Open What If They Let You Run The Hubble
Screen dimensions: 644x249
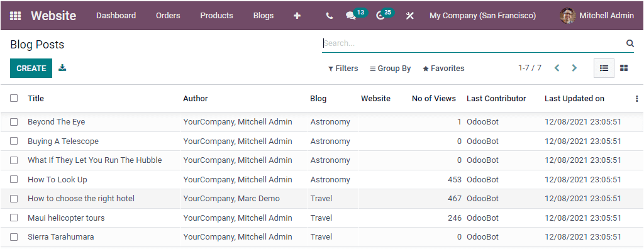tap(95, 160)
